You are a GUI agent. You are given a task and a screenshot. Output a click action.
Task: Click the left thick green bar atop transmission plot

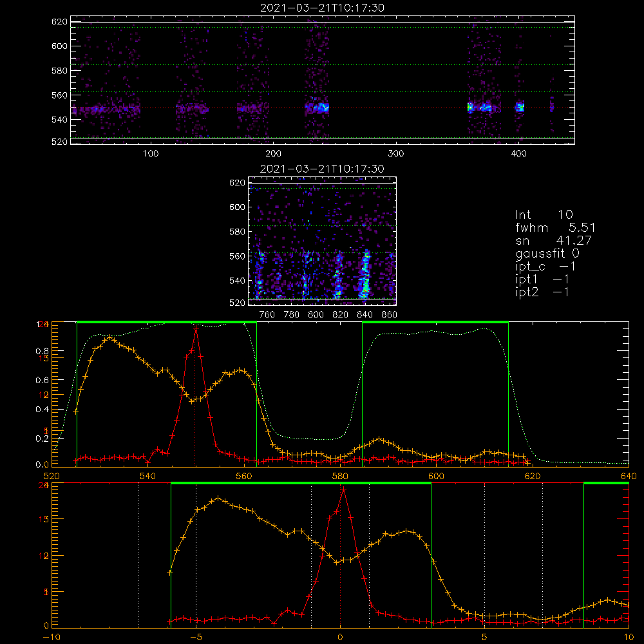167,322
